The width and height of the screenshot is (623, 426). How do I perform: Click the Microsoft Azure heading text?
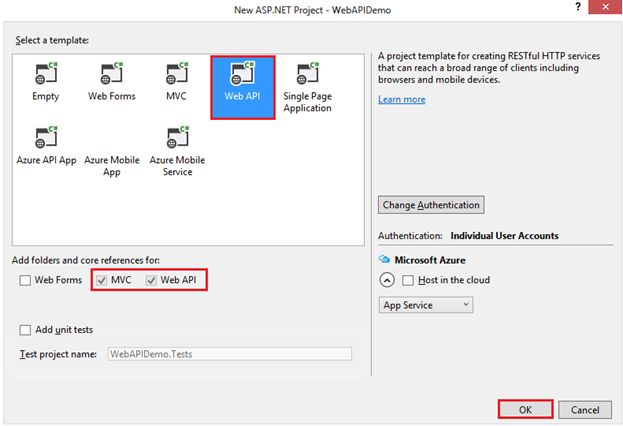click(x=430, y=260)
